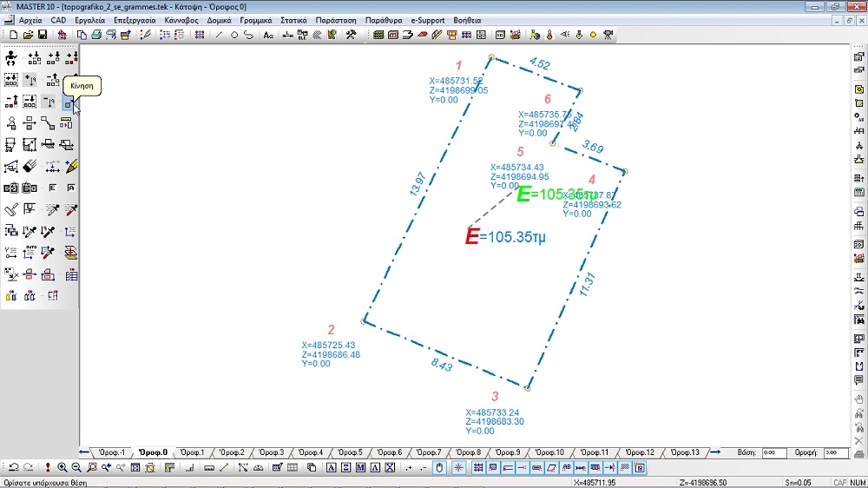Screen dimensions: 868x488
Task: Open the Αρχεία menu
Action: tap(30, 20)
